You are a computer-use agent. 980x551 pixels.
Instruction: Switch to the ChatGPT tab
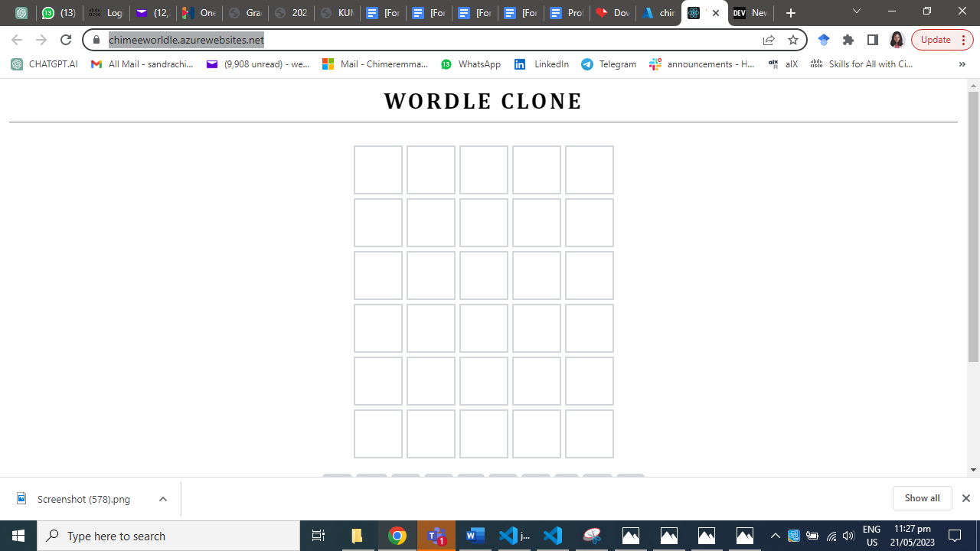point(21,13)
